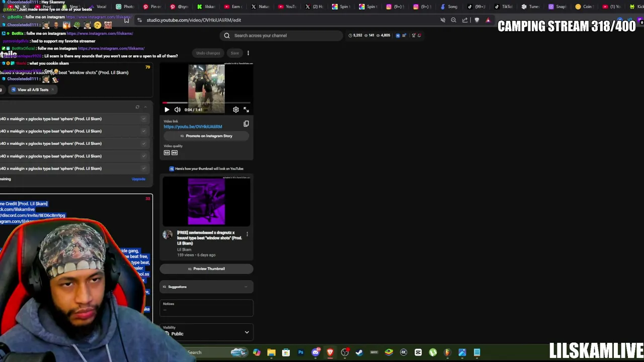Click the Undo changes button
The width and height of the screenshot is (644, 362).
point(208,53)
